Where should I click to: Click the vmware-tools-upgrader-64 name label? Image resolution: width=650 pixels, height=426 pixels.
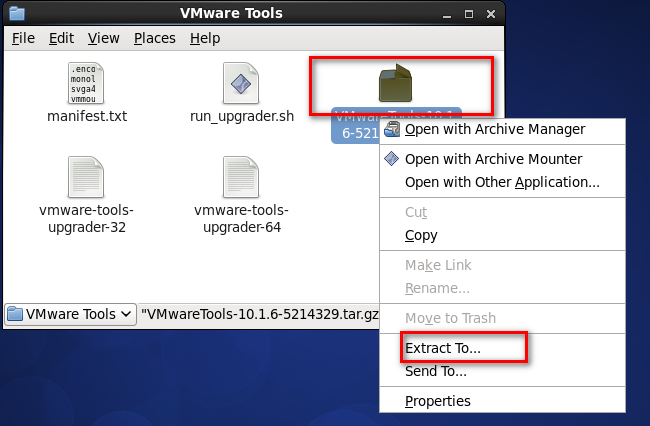[x=242, y=218]
